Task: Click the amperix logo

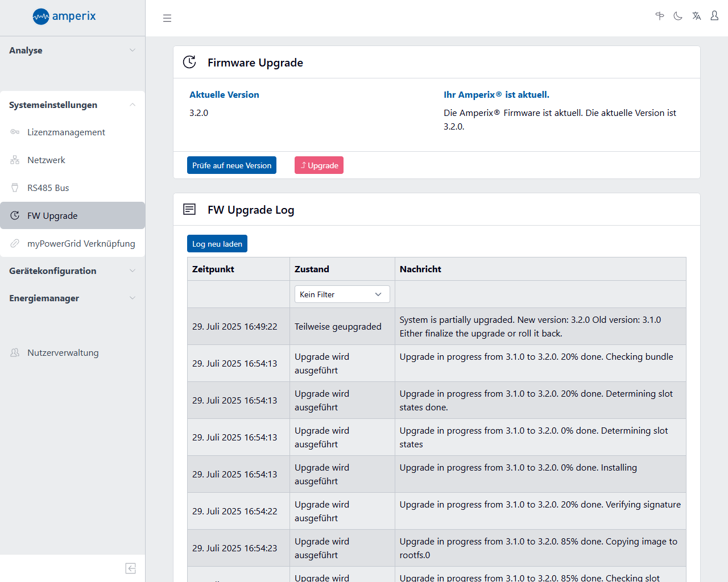Action: coord(64,16)
